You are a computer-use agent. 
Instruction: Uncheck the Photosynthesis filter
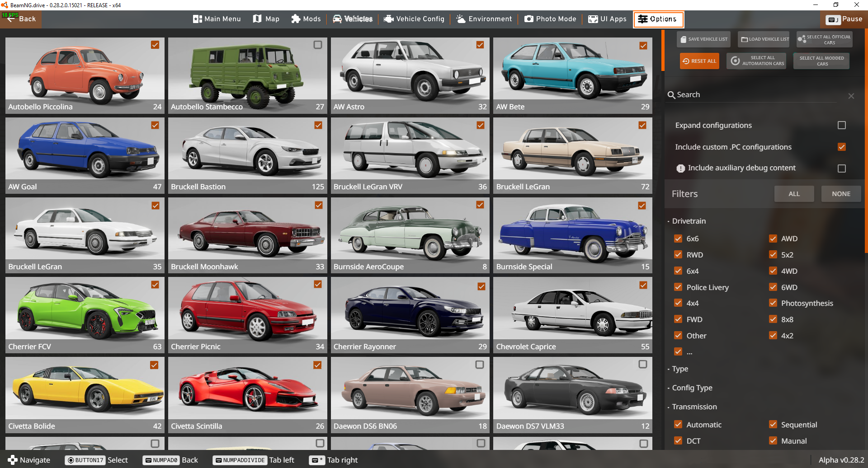(773, 303)
